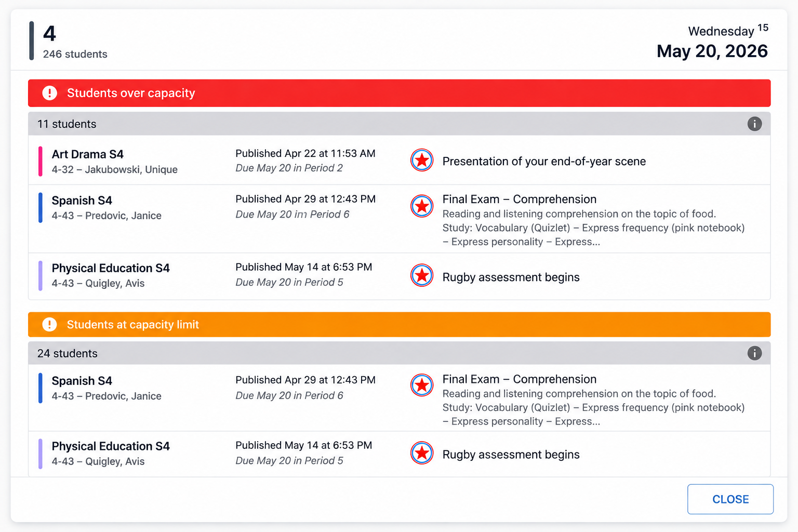Click info icon in 11 students header
This screenshot has height=532, width=798.
point(754,124)
